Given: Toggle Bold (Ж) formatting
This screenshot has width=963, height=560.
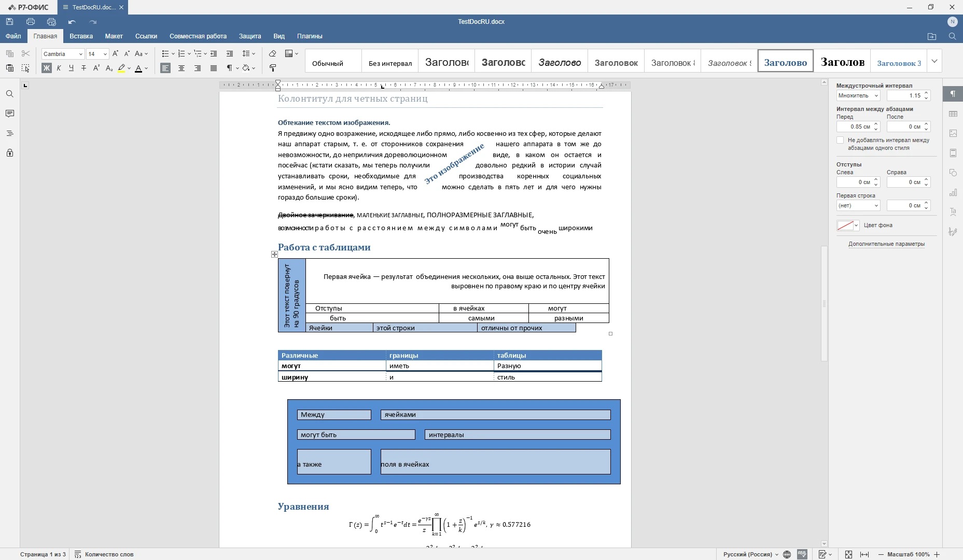Looking at the screenshot, I should coord(47,68).
